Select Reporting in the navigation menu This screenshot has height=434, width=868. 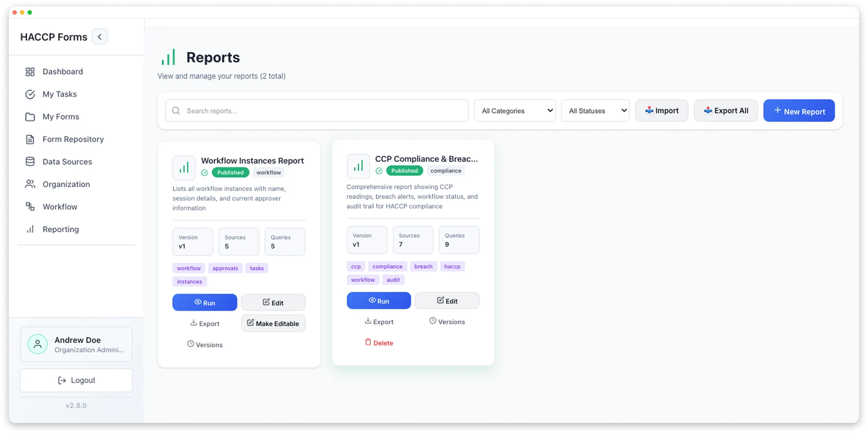[x=60, y=229]
